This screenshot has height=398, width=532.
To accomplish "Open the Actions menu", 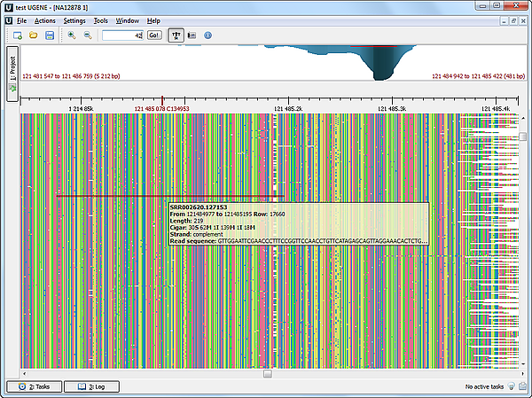I will pyautogui.click(x=44, y=20).
